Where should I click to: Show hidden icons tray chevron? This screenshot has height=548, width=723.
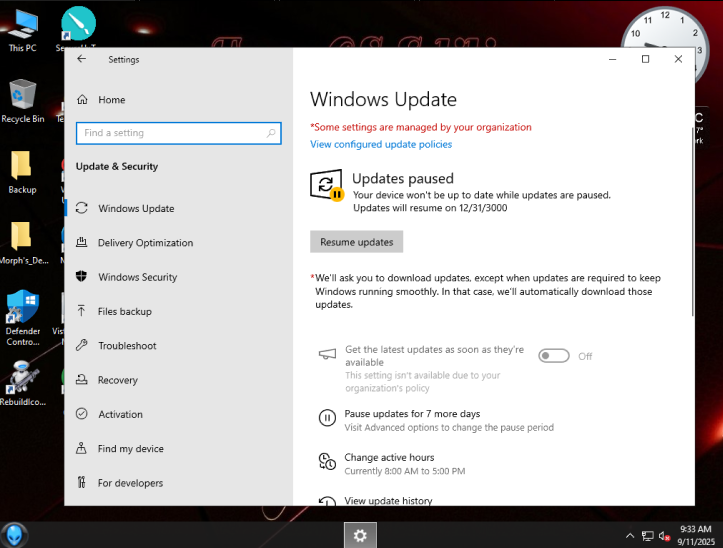630,536
